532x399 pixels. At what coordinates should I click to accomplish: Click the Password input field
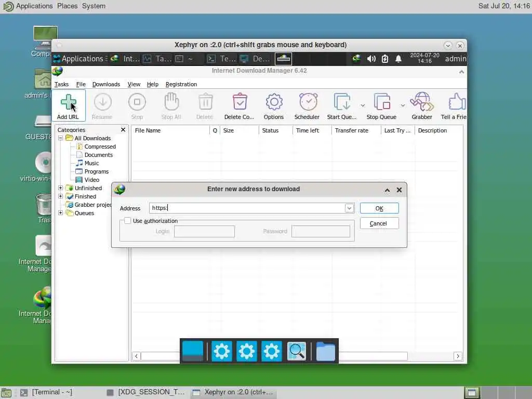click(321, 231)
